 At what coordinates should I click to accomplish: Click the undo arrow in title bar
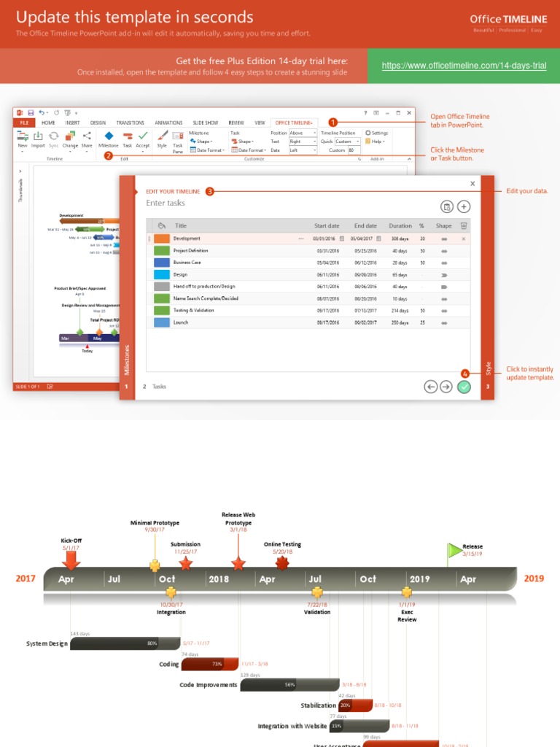coord(42,113)
